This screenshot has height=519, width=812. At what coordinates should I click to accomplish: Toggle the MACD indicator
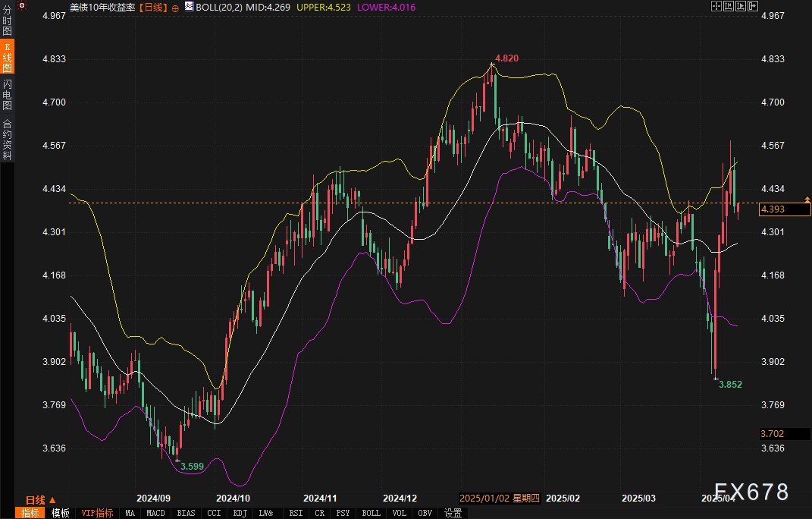click(x=155, y=513)
